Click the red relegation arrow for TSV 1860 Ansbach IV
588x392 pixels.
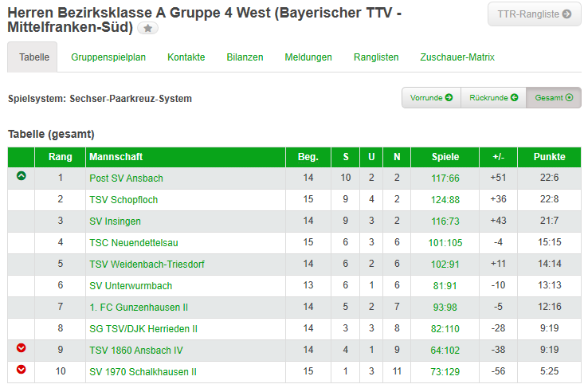click(22, 348)
